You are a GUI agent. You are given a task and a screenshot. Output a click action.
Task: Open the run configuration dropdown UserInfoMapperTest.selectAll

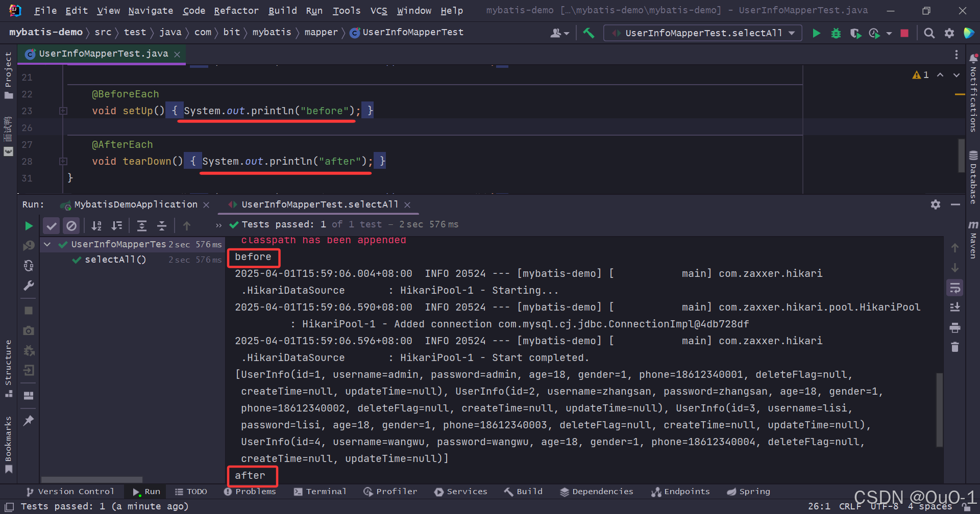[703, 33]
